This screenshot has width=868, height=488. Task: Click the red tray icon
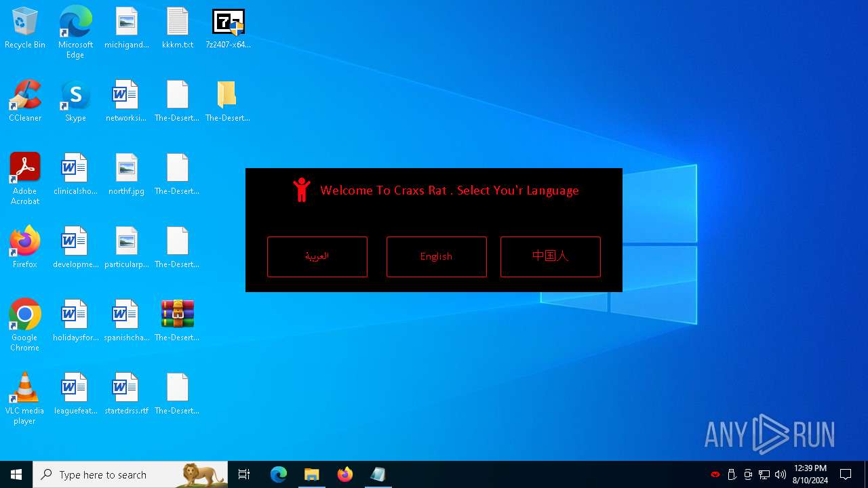pyautogui.click(x=715, y=474)
